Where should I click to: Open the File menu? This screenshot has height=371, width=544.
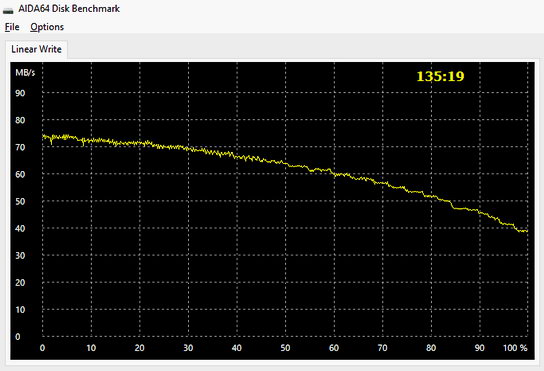pyautogui.click(x=12, y=27)
